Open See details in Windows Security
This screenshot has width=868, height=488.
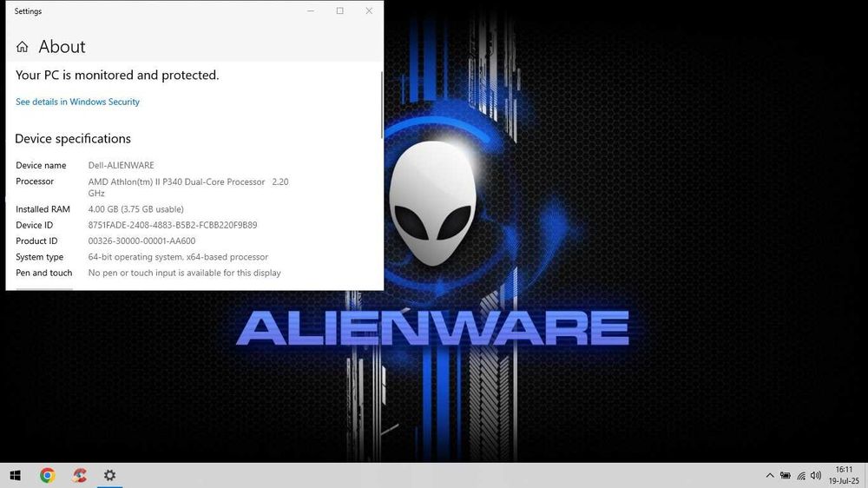(x=77, y=102)
